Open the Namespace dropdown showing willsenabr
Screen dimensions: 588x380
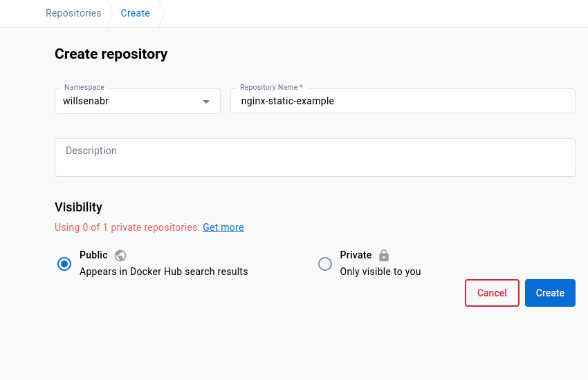coord(131,101)
